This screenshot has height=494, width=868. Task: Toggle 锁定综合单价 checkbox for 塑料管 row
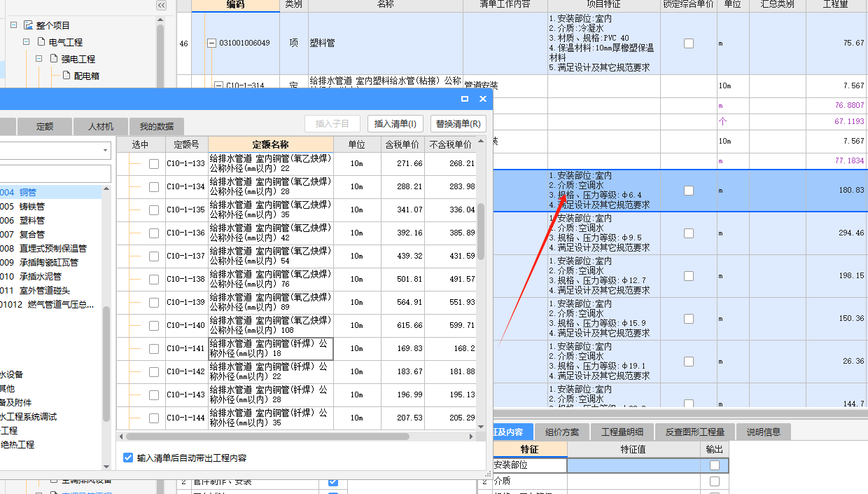(x=689, y=43)
